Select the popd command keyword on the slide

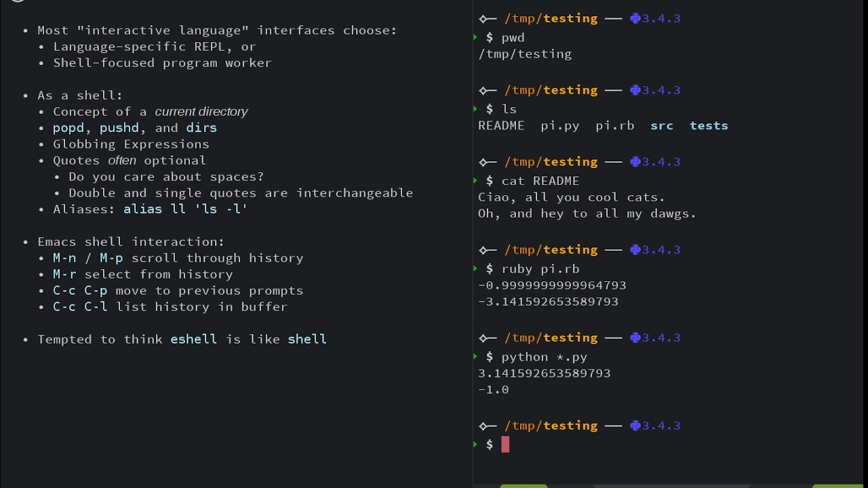[68, 127]
